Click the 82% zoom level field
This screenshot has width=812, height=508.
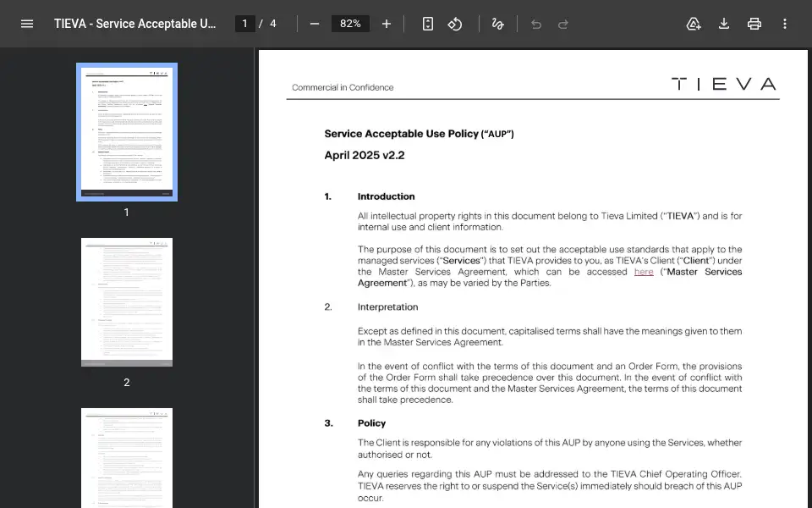coord(350,24)
